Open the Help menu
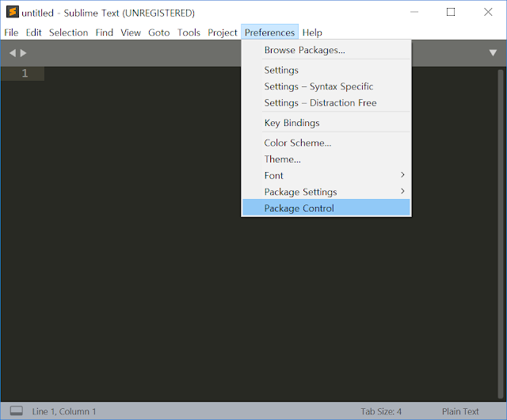The width and height of the screenshot is (507, 420). (x=312, y=32)
